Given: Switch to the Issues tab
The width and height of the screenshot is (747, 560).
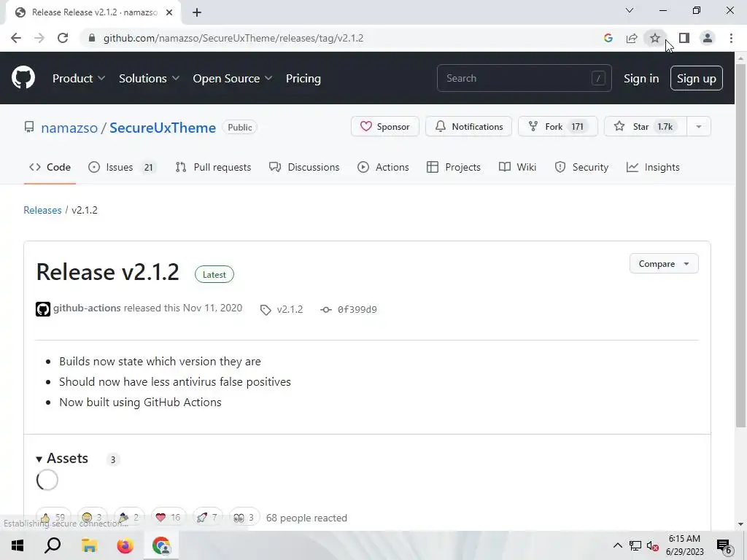Looking at the screenshot, I should pyautogui.click(x=122, y=167).
